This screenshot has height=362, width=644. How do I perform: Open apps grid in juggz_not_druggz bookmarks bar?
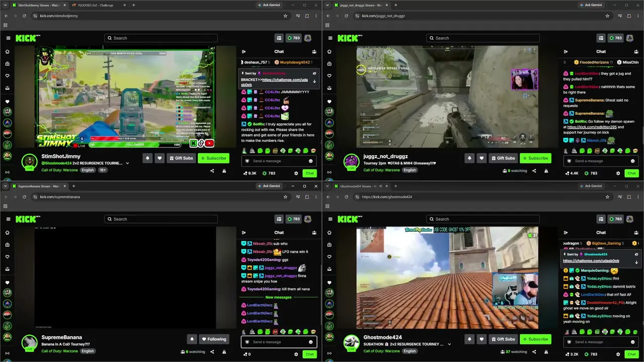327,25
